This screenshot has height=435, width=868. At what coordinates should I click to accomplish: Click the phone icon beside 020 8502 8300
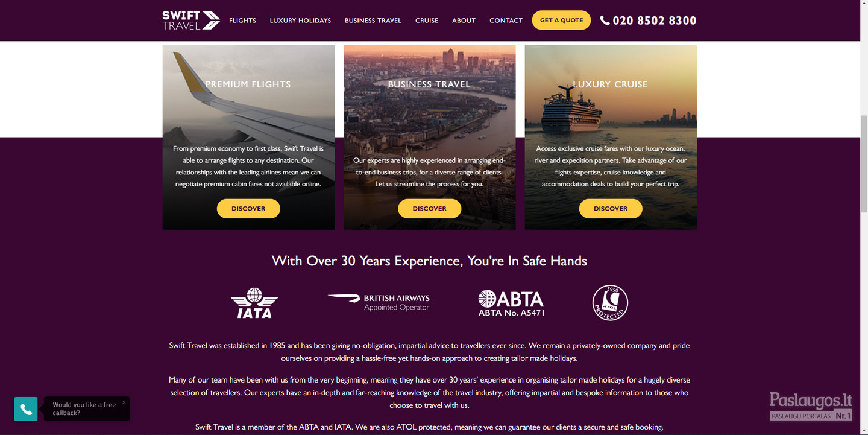click(605, 21)
